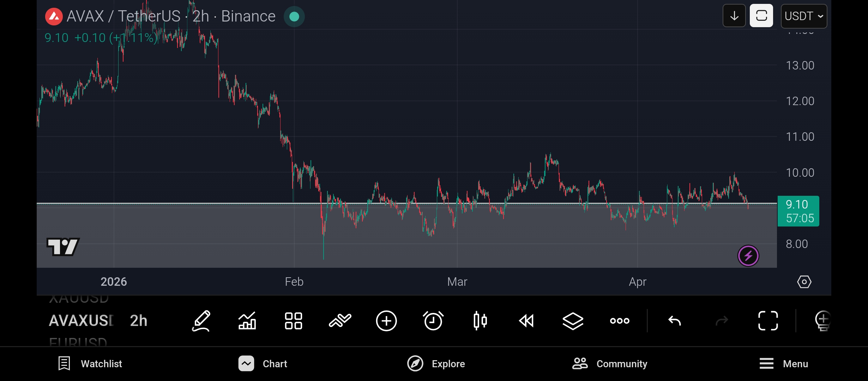Undo the last action
The width and height of the screenshot is (868, 381).
click(675, 321)
